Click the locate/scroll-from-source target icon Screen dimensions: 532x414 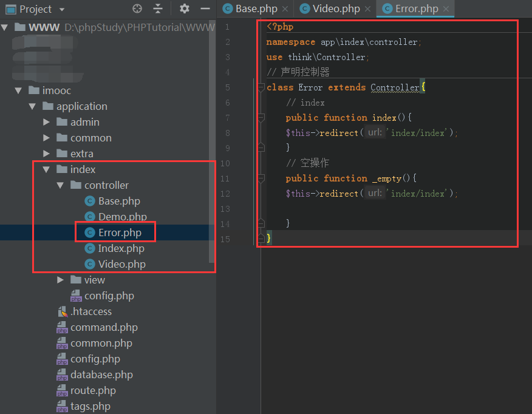[x=137, y=8]
